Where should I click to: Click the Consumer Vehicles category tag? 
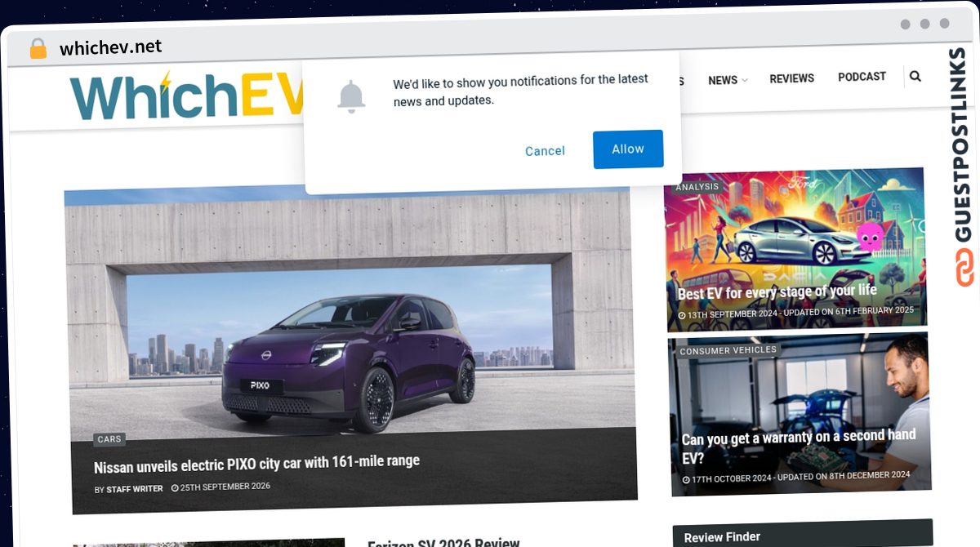click(728, 350)
